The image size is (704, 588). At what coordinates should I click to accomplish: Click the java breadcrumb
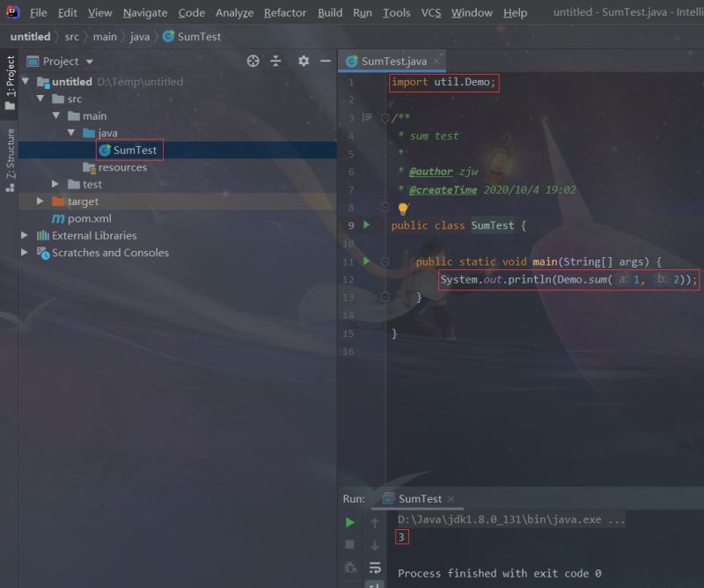click(140, 36)
